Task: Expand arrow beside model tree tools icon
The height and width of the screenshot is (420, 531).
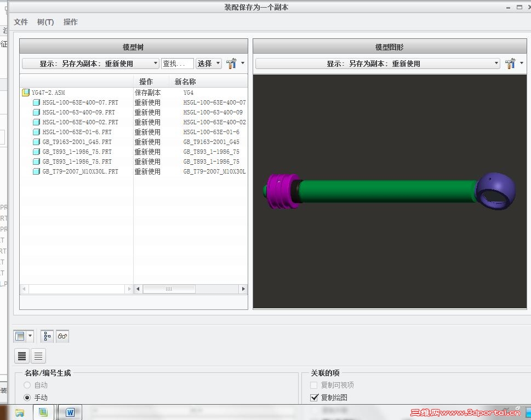Action: 243,63
